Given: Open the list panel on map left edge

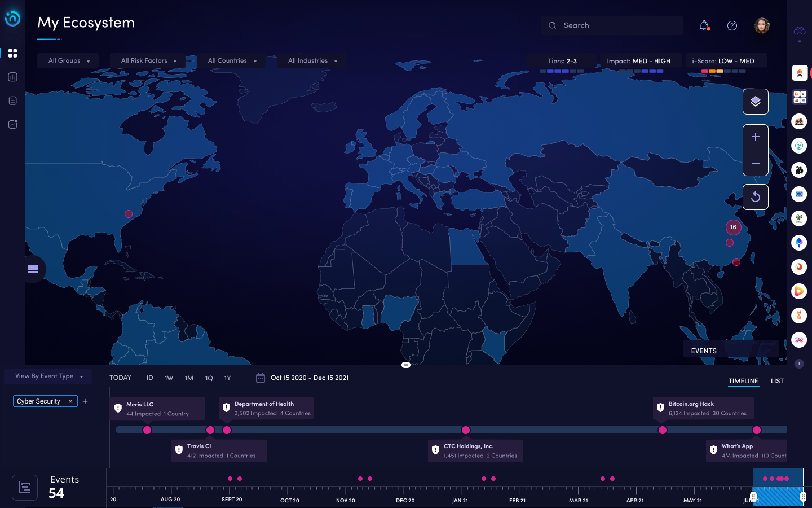Looking at the screenshot, I should (x=33, y=269).
